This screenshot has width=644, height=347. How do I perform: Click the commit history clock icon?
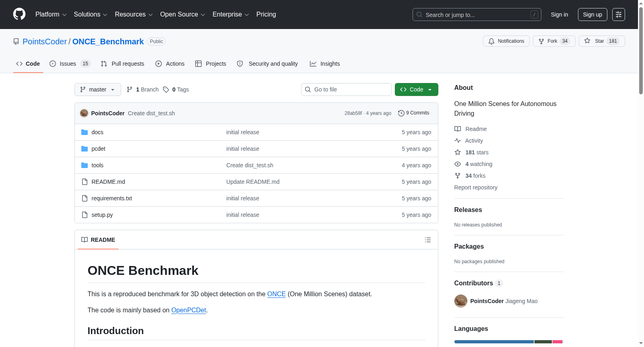point(401,113)
